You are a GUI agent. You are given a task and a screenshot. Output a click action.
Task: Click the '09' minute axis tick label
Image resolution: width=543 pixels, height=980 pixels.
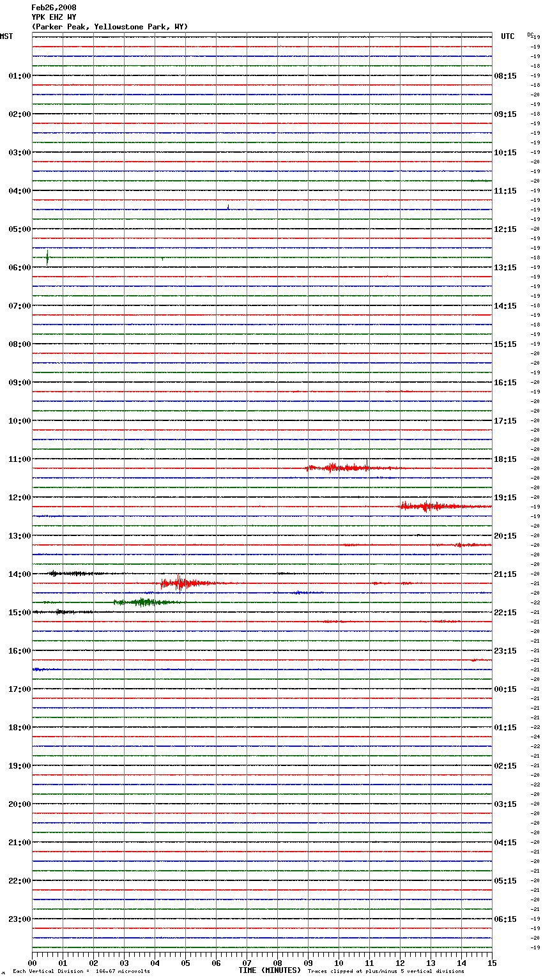(x=308, y=963)
